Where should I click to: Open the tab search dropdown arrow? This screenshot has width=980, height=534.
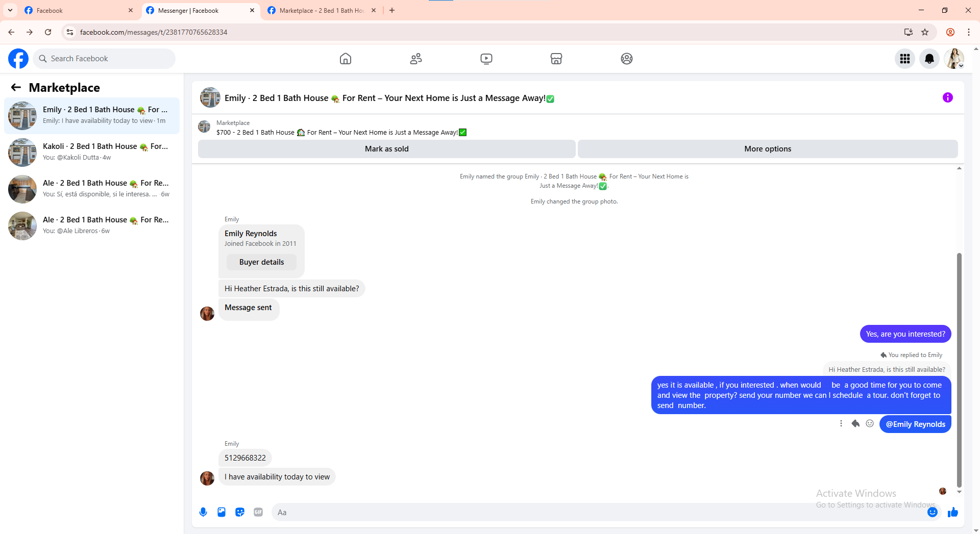10,10
